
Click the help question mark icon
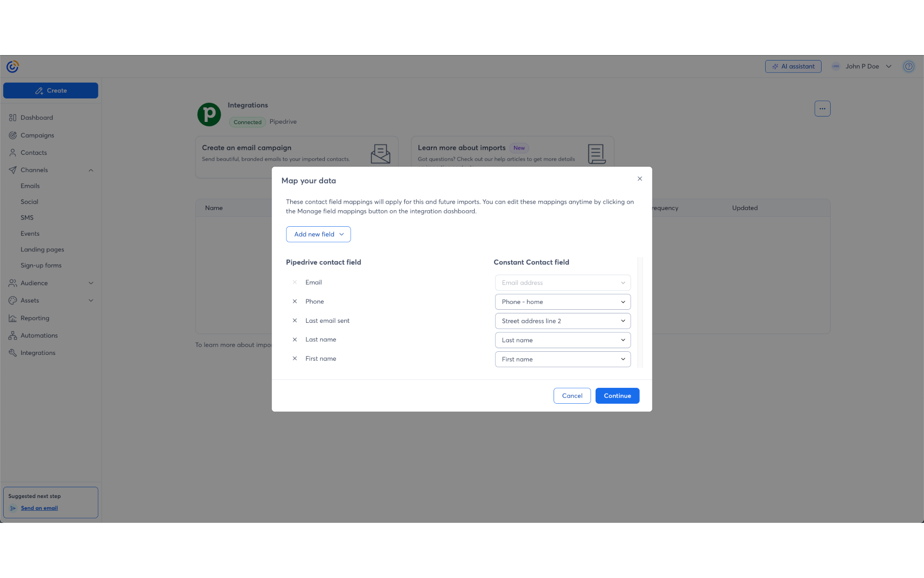(x=909, y=66)
